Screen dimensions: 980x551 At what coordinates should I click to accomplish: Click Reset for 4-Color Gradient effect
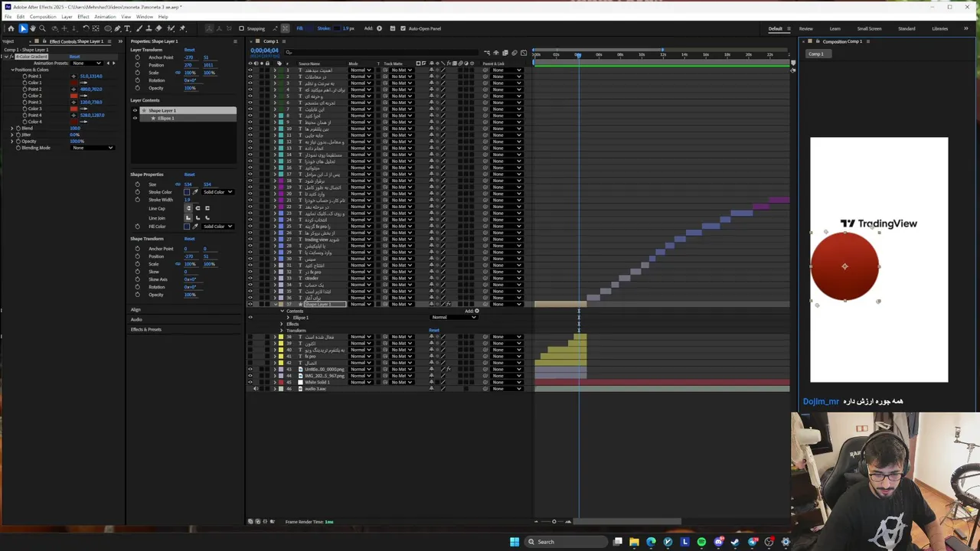pyautogui.click(x=74, y=57)
